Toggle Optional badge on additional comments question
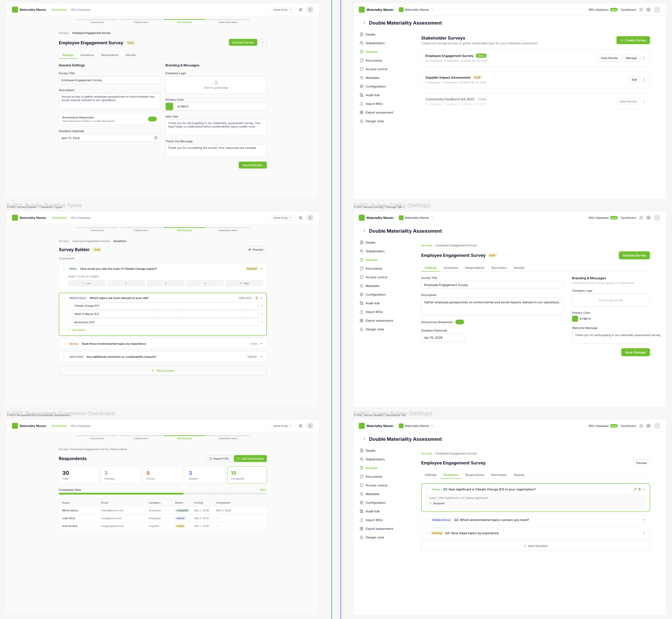672x619 pixels. [x=252, y=357]
